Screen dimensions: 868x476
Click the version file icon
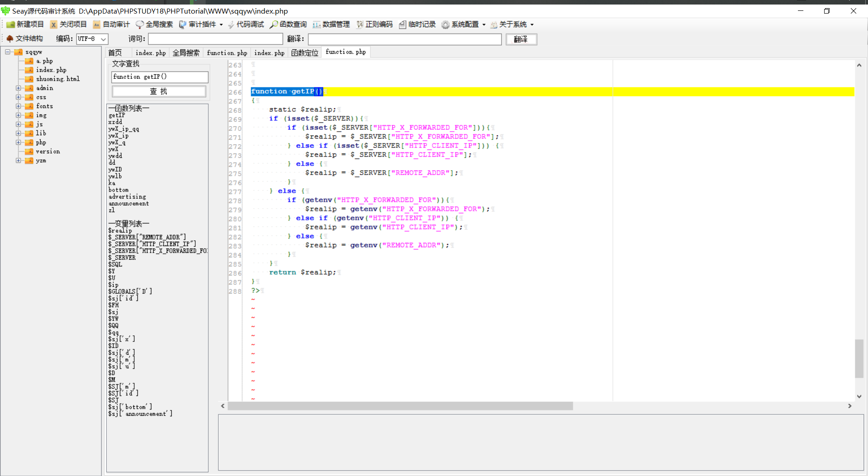pyautogui.click(x=29, y=152)
